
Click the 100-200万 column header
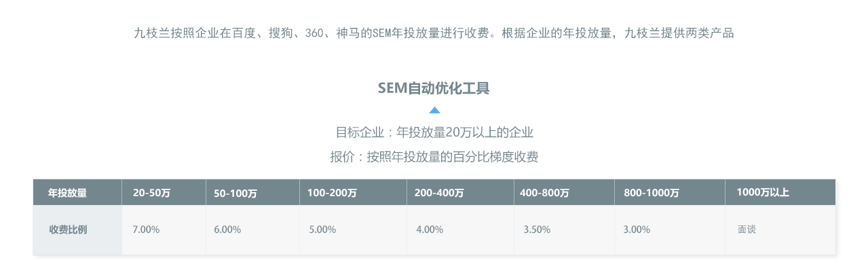(x=354, y=193)
